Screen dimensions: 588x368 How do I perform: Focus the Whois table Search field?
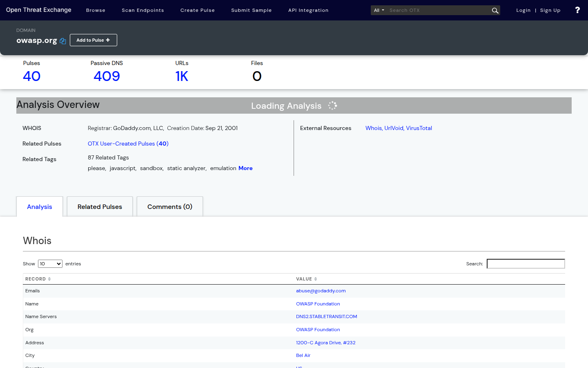(526, 264)
